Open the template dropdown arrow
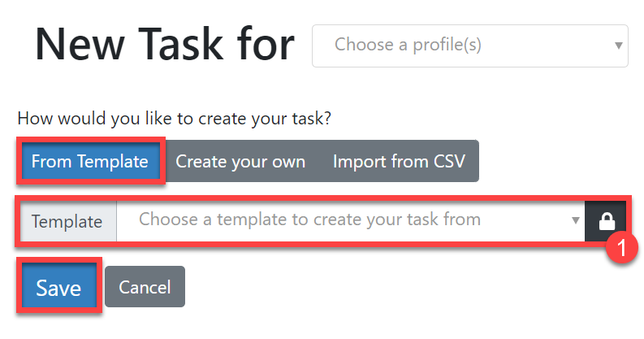The height and width of the screenshot is (339, 644). [x=575, y=220]
